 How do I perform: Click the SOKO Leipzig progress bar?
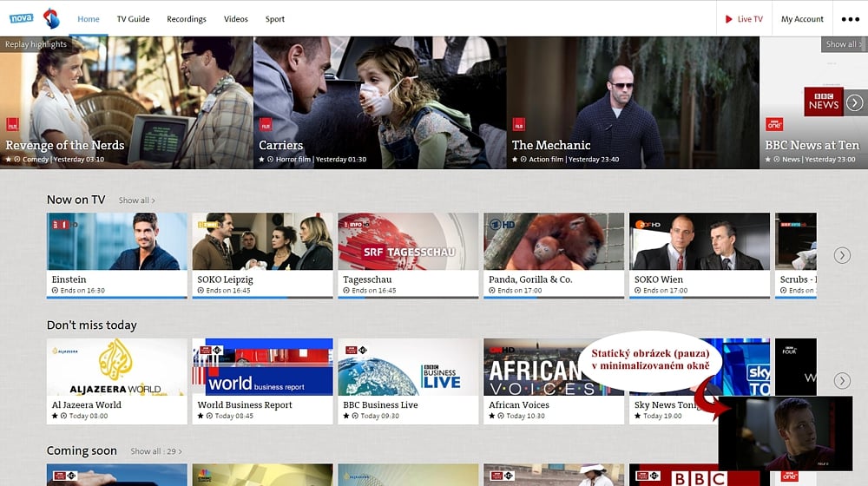coord(262,298)
